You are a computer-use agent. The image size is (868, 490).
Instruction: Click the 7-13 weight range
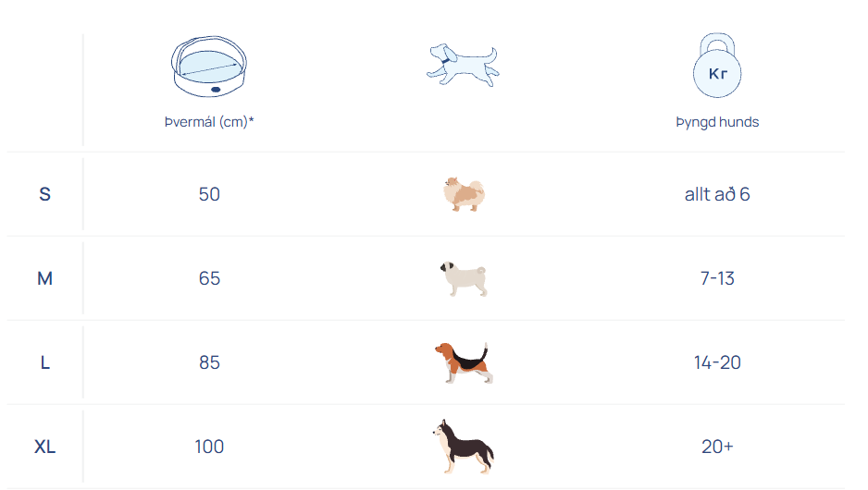pos(717,278)
